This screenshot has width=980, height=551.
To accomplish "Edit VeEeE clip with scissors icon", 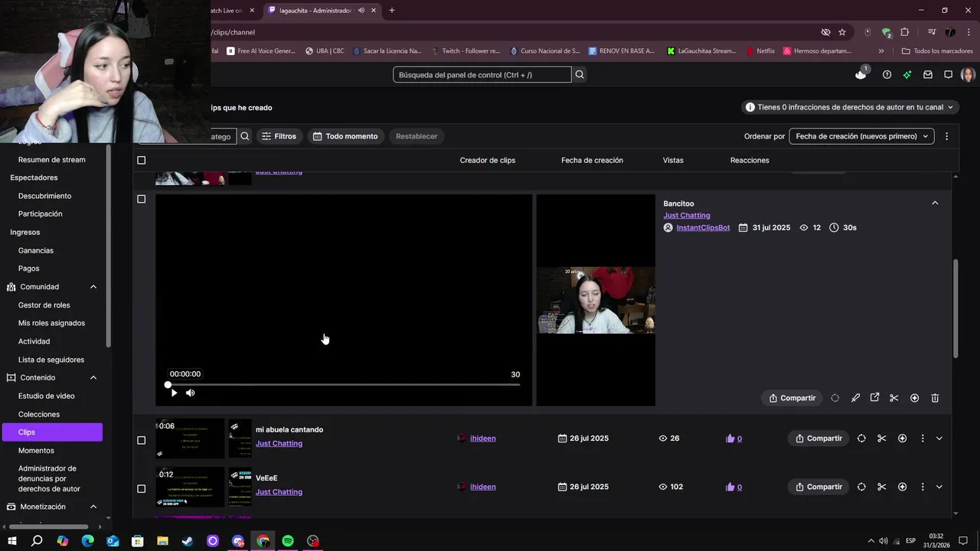I will [x=882, y=487].
